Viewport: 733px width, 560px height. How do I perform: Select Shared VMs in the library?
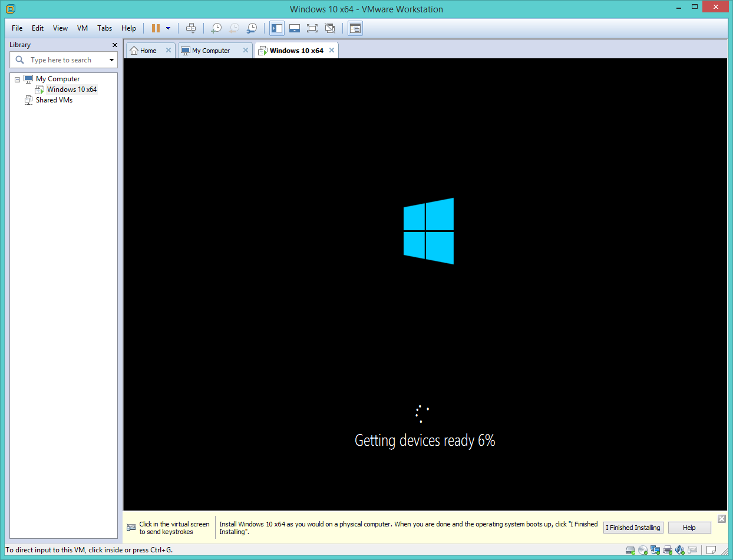(54, 100)
